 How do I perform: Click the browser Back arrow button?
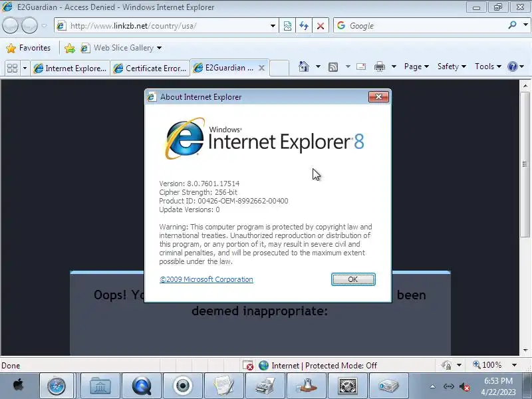pyautogui.click(x=10, y=25)
